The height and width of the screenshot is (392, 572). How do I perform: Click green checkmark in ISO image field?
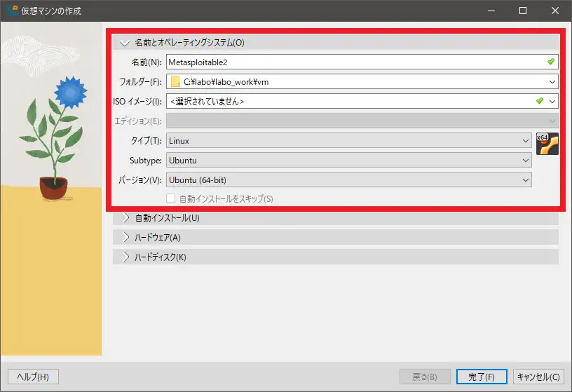539,101
